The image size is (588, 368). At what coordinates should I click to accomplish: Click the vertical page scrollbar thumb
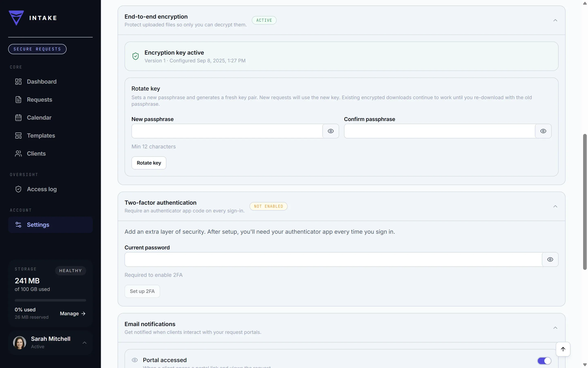585,202
